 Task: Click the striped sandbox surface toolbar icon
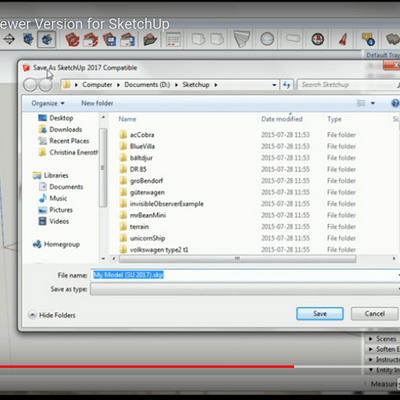(242, 39)
